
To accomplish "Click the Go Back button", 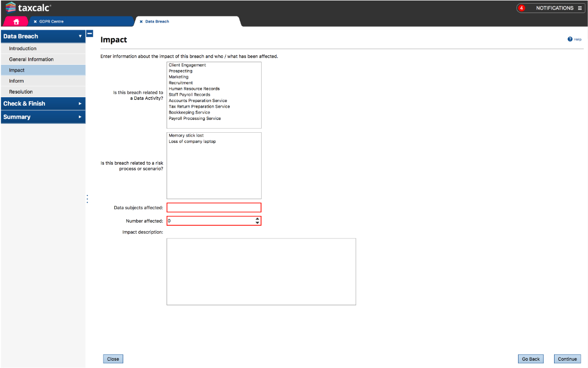I will pos(531,359).
